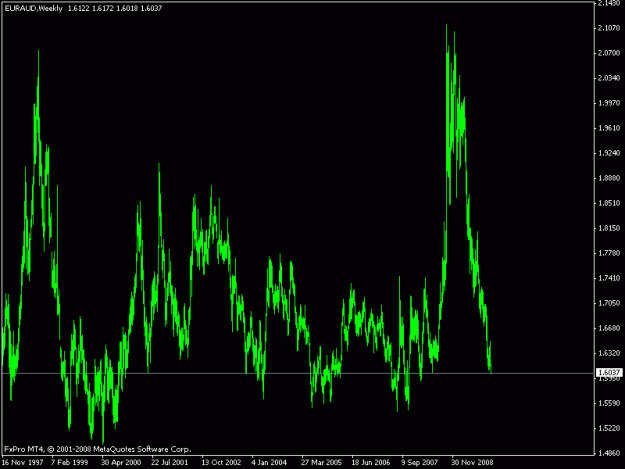Click the current price label 1.6037
The width and height of the screenshot is (625, 469).
pos(609,373)
